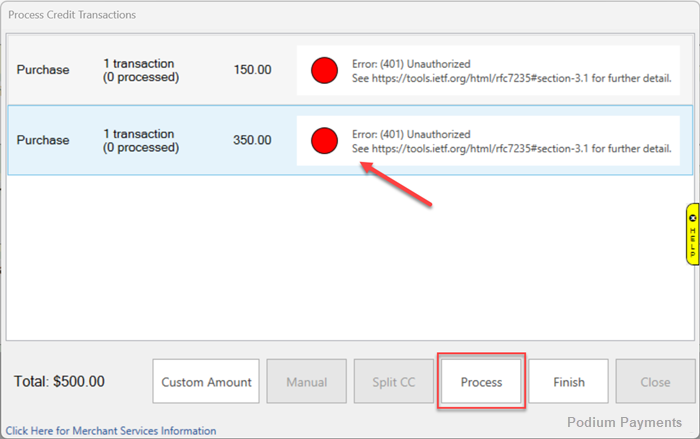Click the red status circle for 150.00 purchase
The width and height of the screenshot is (700, 439).
click(x=324, y=71)
